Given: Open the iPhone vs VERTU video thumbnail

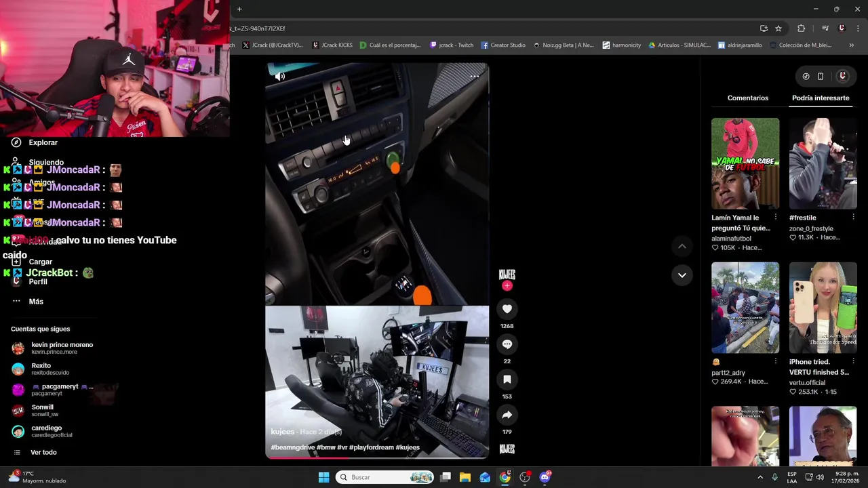Looking at the screenshot, I should click(823, 308).
